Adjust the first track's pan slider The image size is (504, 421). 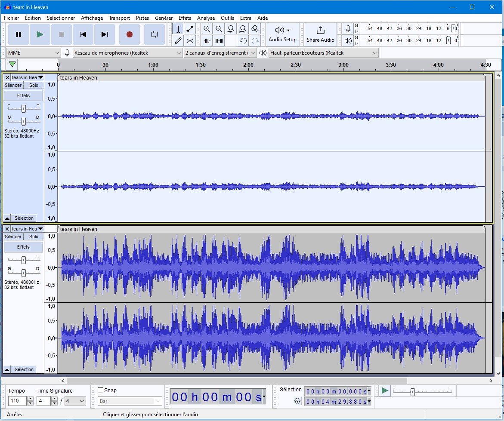24,121
